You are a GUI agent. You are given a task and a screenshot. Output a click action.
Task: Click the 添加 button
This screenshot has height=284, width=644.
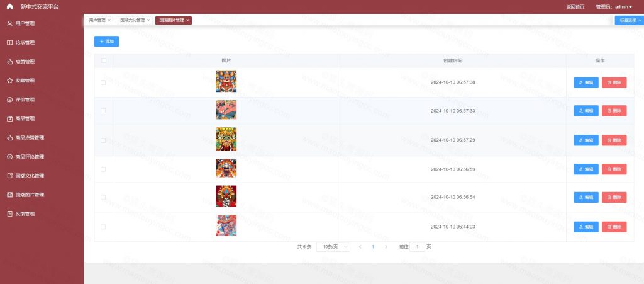(x=106, y=42)
